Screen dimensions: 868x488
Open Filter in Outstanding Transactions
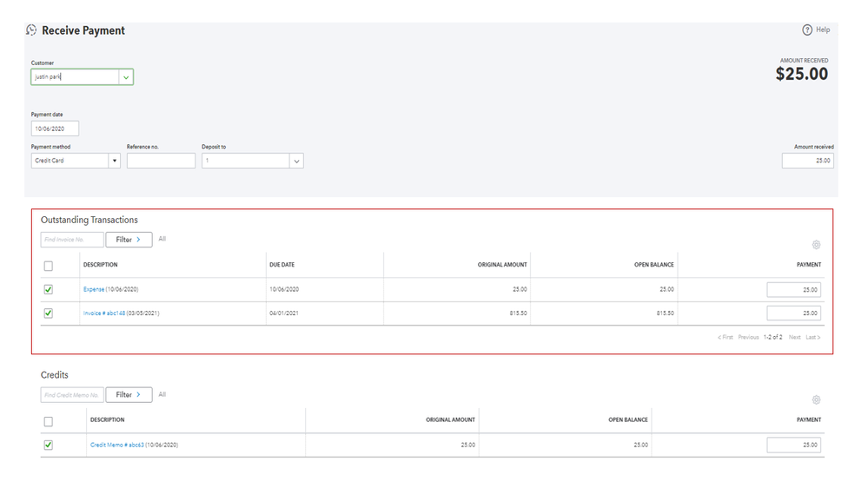(129, 240)
